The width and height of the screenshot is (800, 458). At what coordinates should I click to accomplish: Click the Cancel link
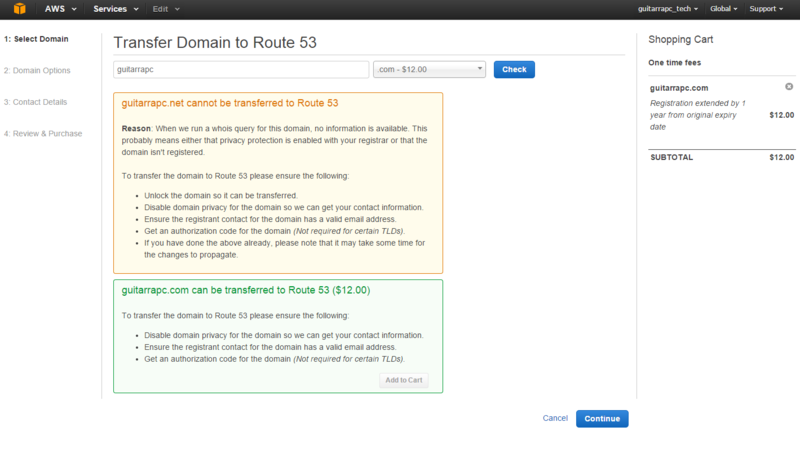[x=555, y=418]
